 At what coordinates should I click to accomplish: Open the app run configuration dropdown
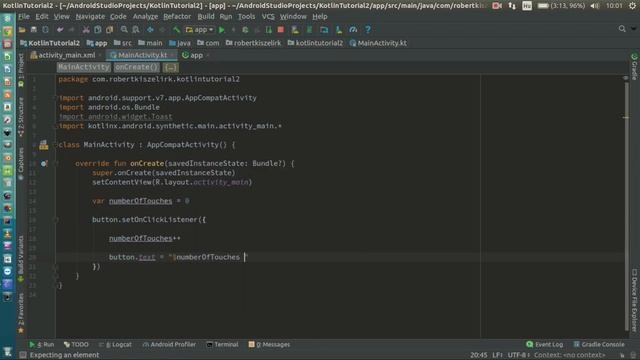(x=200, y=30)
